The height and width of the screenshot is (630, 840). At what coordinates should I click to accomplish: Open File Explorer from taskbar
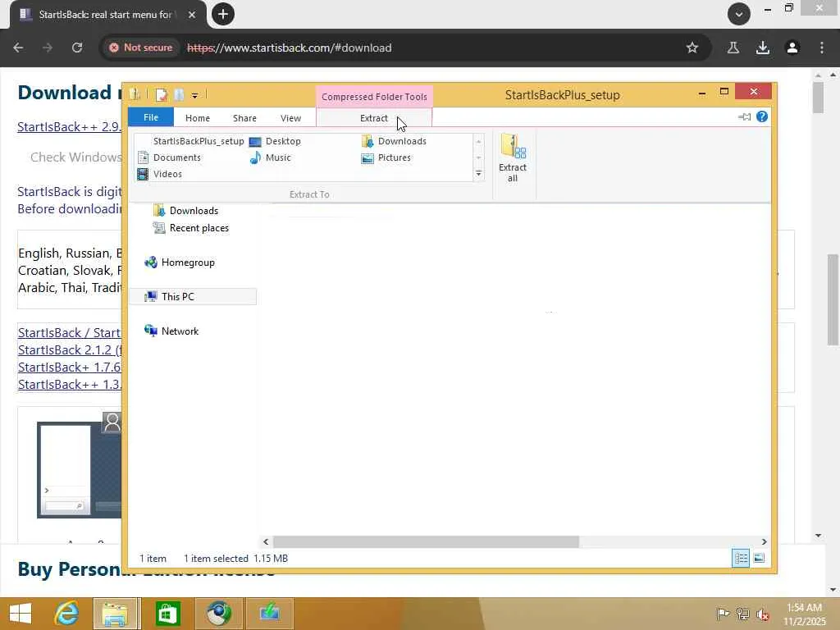[x=116, y=614]
